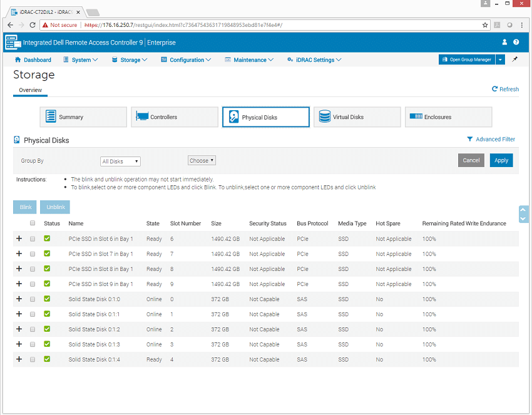Click the Chrome profile icon in title bar
Image resolution: width=532 pixels, height=415 pixels.
click(486, 3)
